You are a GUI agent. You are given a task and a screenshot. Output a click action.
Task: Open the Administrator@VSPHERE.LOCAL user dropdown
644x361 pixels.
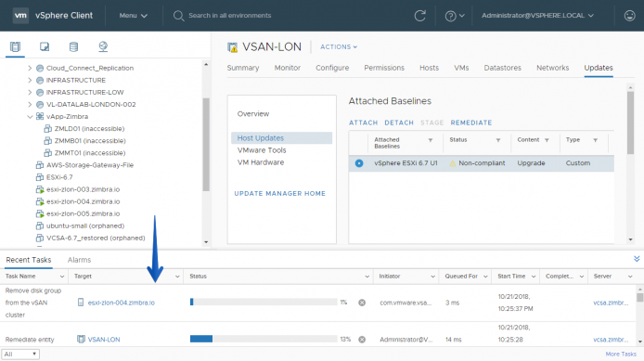point(537,16)
